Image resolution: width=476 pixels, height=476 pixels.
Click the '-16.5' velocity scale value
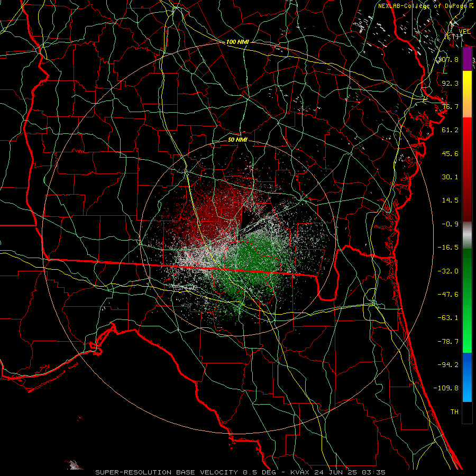tap(448, 248)
